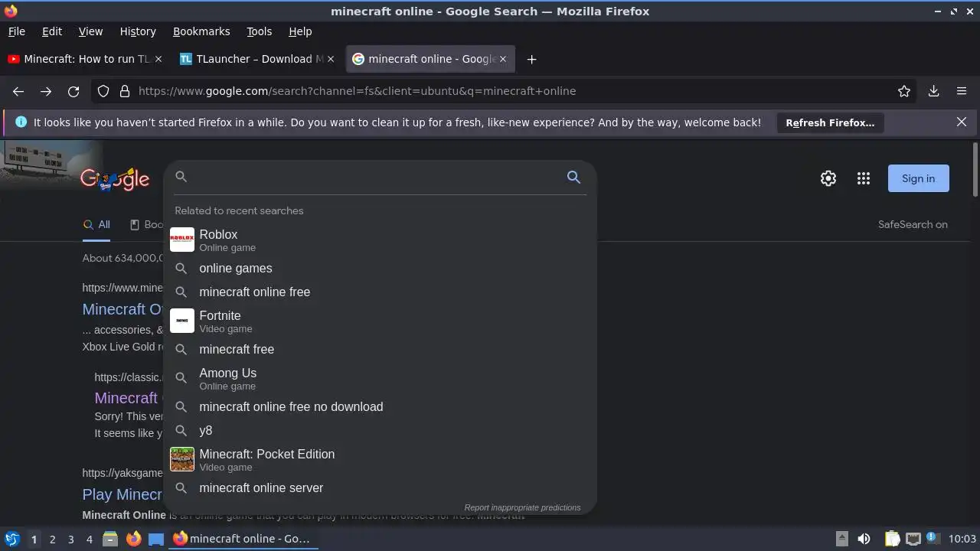Close the TLauncher tab
Screen dimensions: 980x551
331,59
